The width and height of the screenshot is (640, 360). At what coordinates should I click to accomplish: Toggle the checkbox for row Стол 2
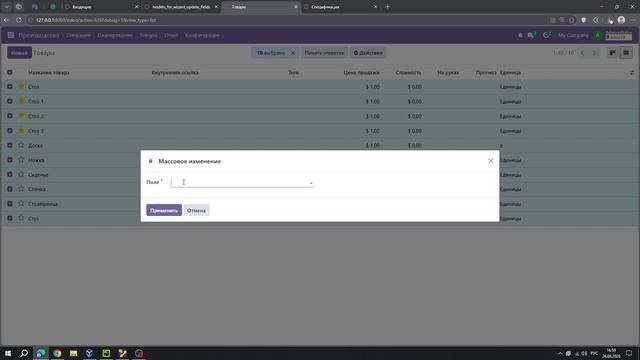(x=10, y=116)
